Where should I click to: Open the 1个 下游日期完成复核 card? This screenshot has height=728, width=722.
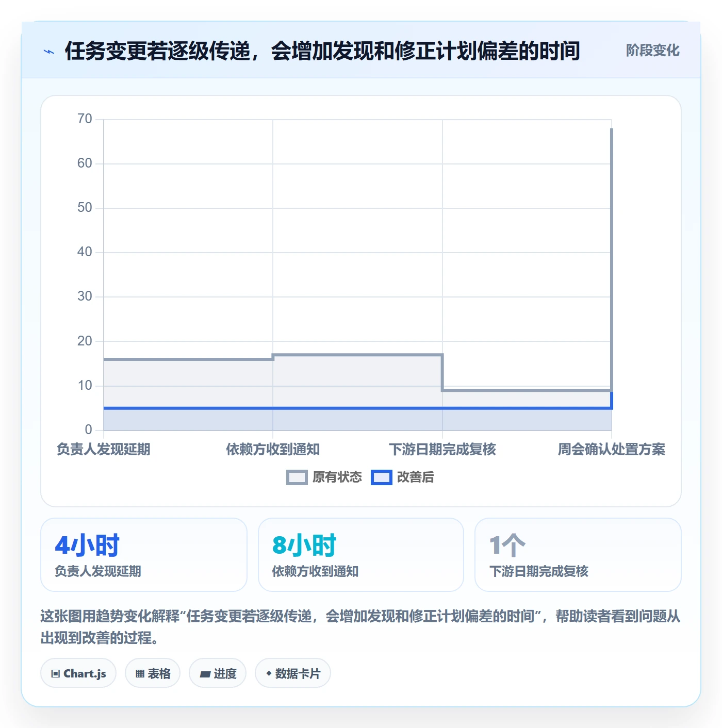[x=578, y=555]
